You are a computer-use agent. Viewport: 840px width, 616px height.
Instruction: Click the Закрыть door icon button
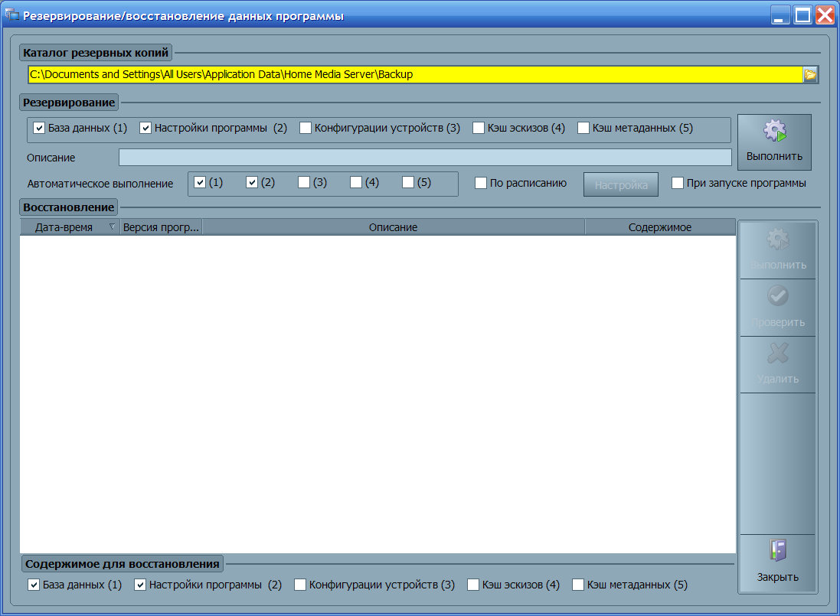(777, 562)
